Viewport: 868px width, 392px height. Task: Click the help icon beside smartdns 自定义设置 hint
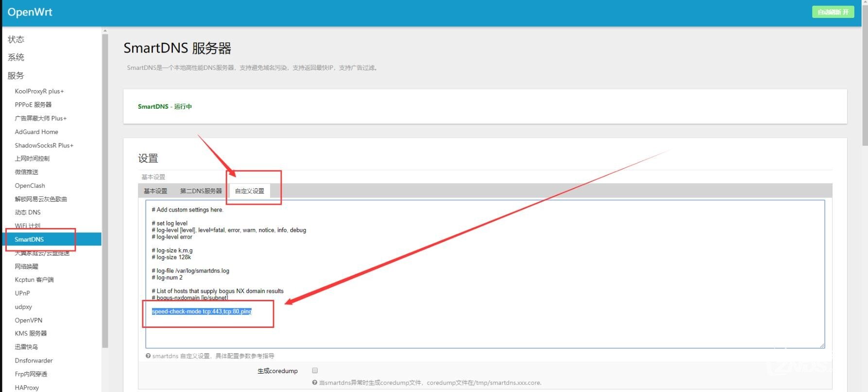click(148, 356)
